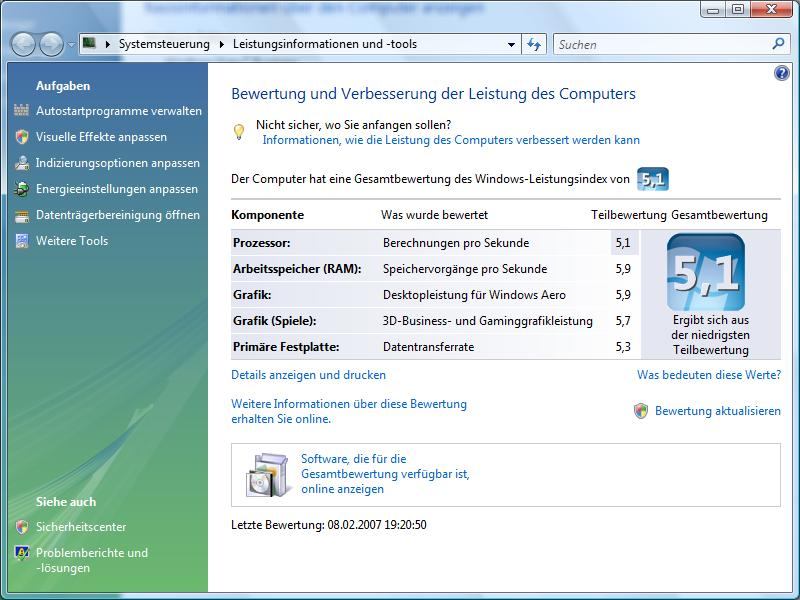Click the Grafik (Spiele) row label
800x600 pixels.
click(274, 321)
